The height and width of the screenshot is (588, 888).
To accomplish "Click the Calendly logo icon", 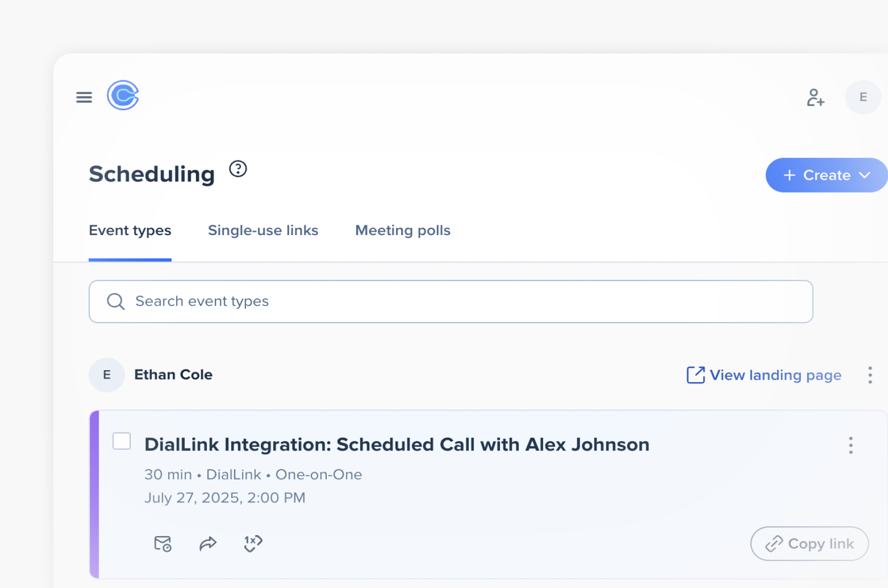I will (x=123, y=96).
